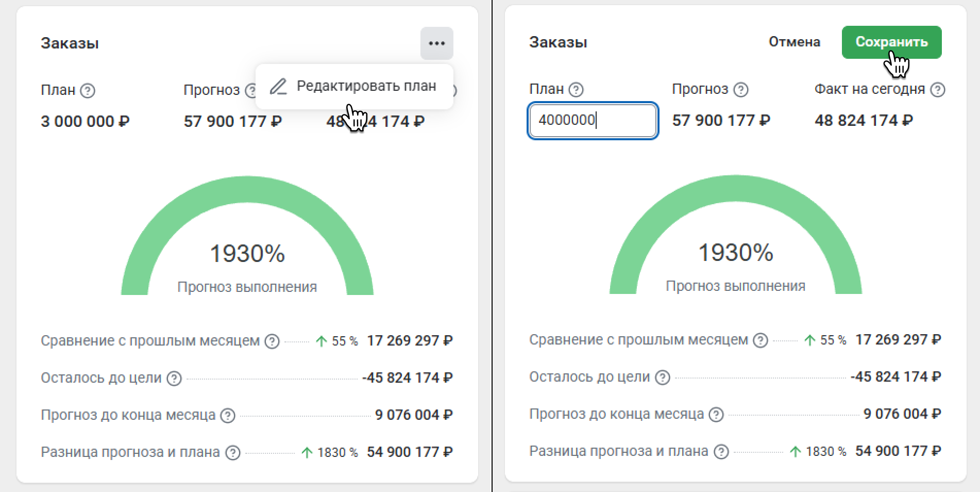Click Прогноз до конца месяца help icon, editing card
This screenshot has height=492, width=980.
[716, 415]
